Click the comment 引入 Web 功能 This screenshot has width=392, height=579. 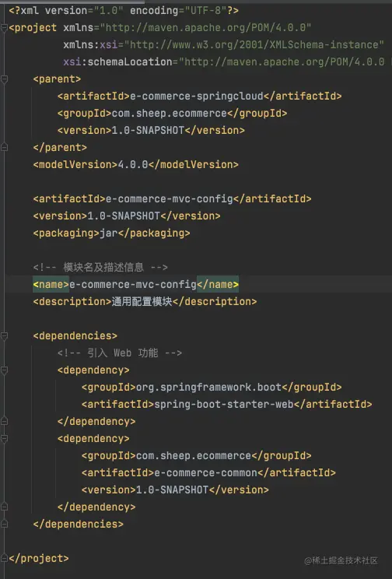(x=120, y=353)
